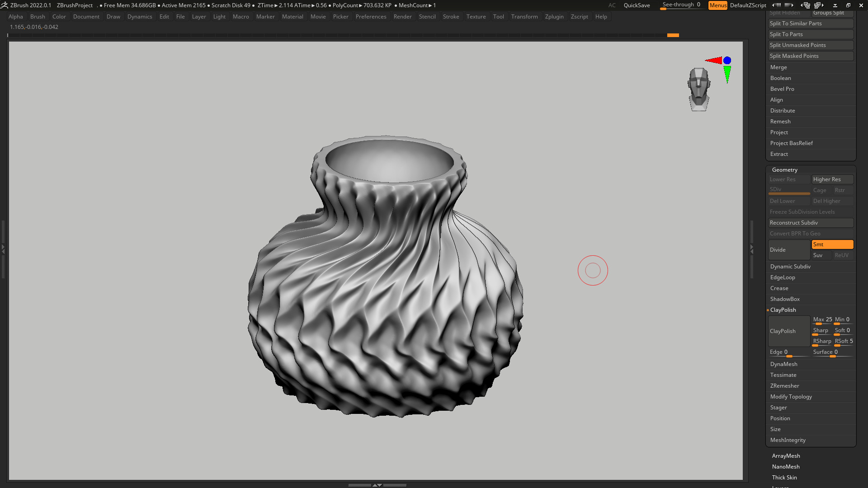Click left tray divider arrows
This screenshot has height=488, width=868.
click(x=3, y=249)
